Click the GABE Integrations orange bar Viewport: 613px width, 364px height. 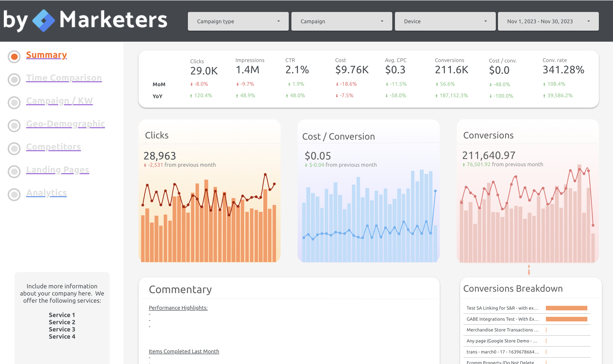(x=567, y=319)
